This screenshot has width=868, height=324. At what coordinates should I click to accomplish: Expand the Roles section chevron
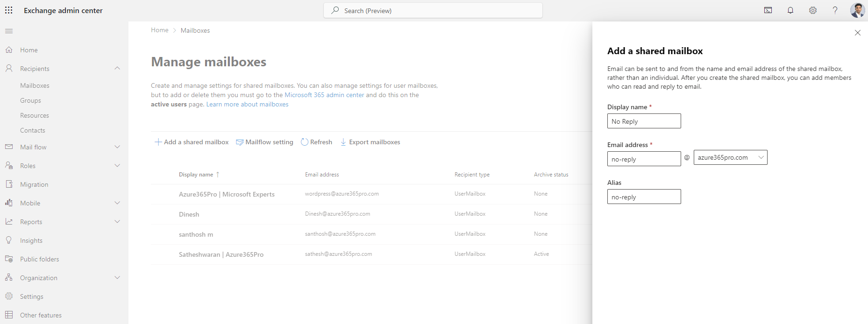pyautogui.click(x=117, y=166)
